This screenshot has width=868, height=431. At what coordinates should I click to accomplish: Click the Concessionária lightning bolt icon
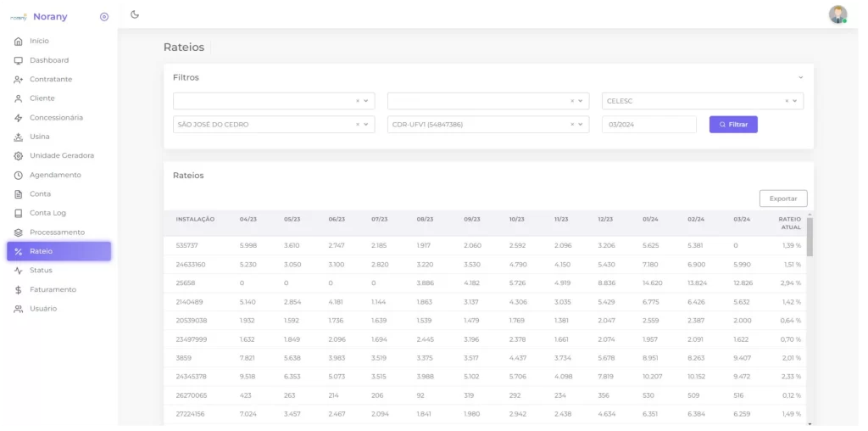(x=19, y=118)
